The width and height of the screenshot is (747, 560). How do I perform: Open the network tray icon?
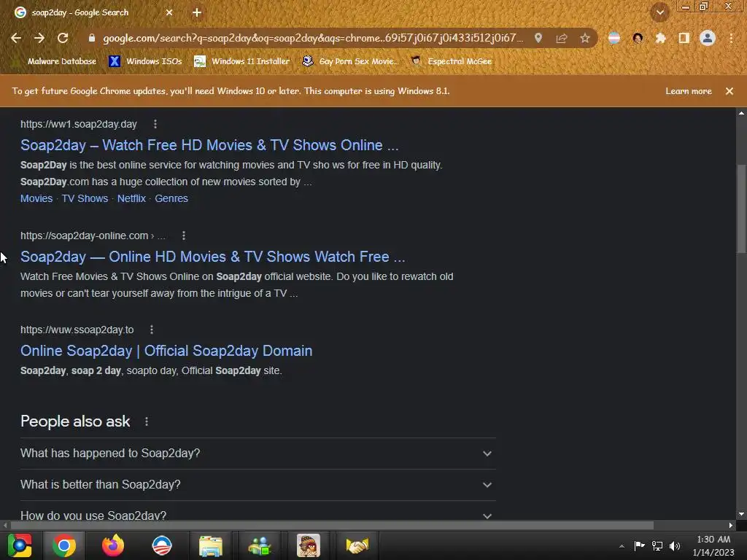(x=657, y=545)
